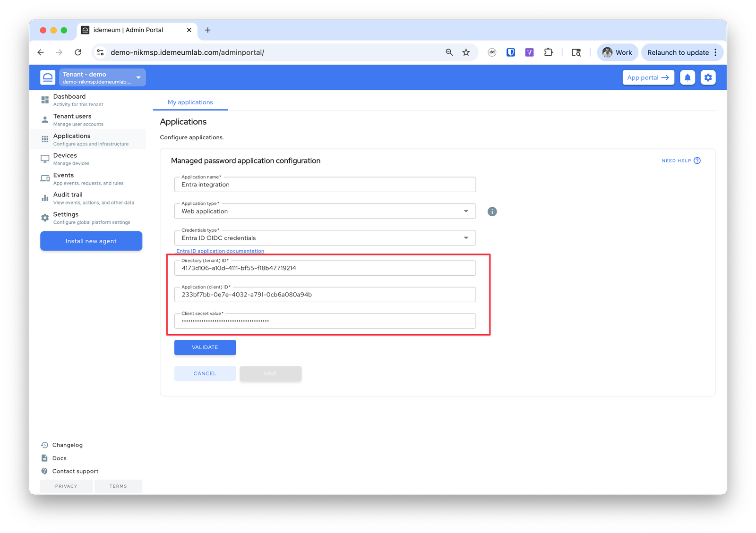The height and width of the screenshot is (533, 756).
Task: Open Chrome's three-dot menu
Action: pos(715,52)
